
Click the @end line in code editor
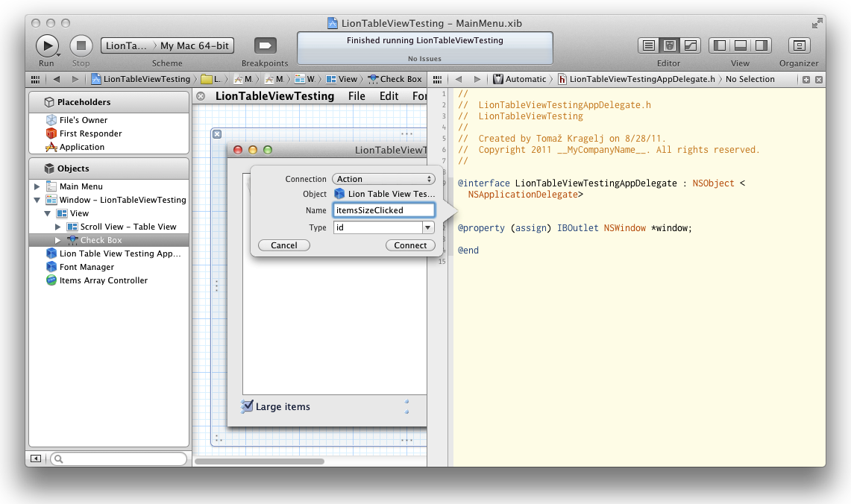(468, 250)
